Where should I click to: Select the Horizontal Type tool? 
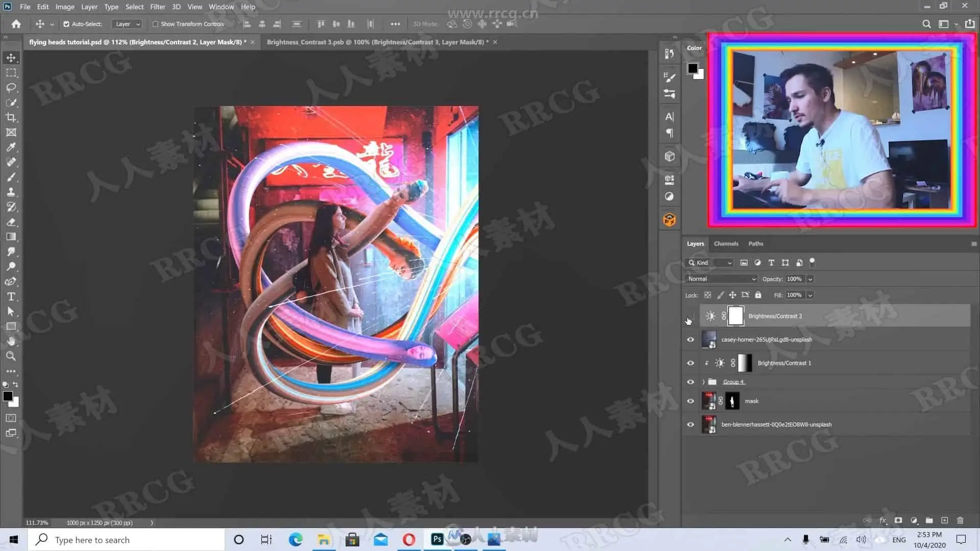(x=11, y=296)
